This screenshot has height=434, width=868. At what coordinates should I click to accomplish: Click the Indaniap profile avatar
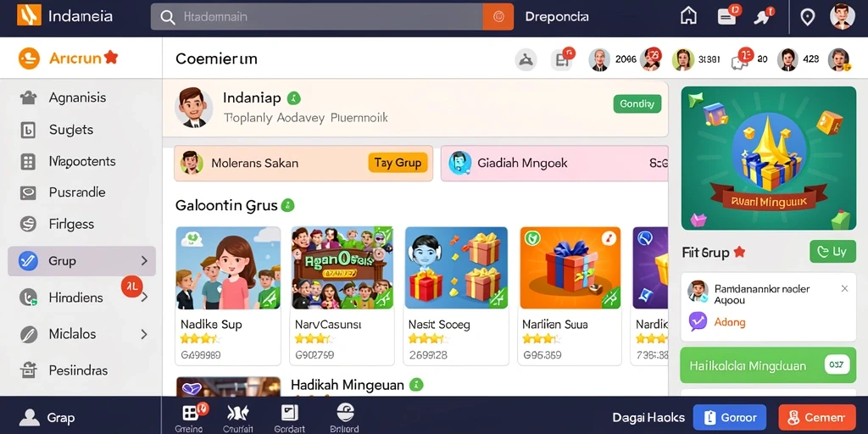point(194,108)
